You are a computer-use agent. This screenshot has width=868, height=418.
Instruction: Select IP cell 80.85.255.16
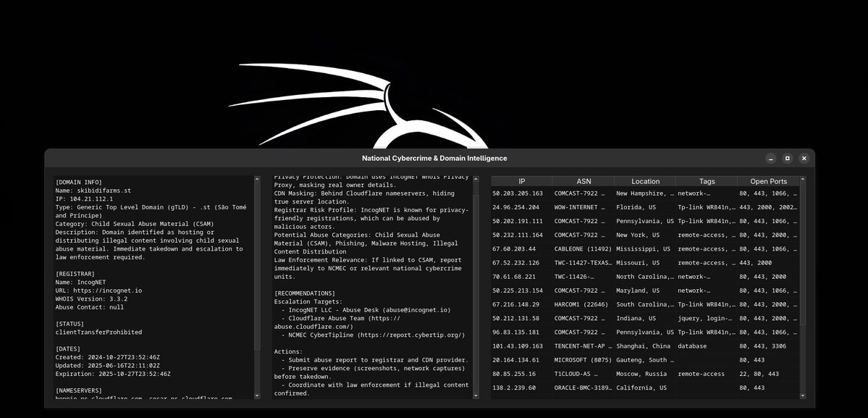pyautogui.click(x=521, y=374)
